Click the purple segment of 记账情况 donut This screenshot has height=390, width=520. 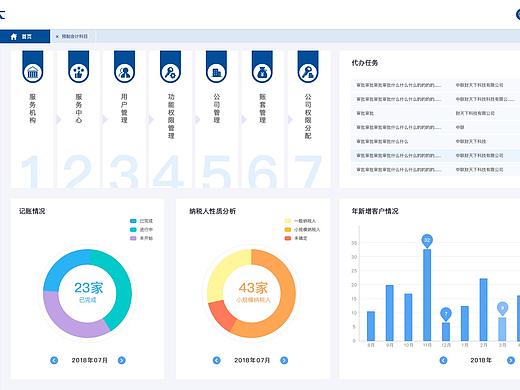(x=67, y=320)
